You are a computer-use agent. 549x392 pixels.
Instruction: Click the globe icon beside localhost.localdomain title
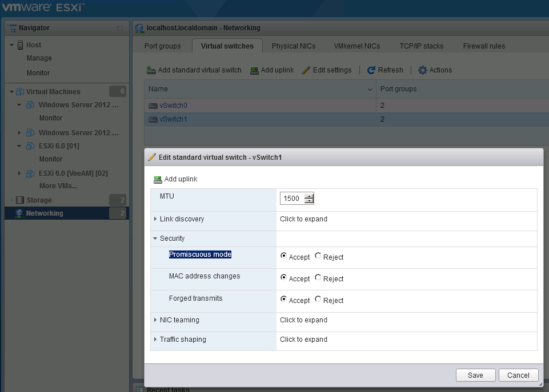click(139, 29)
